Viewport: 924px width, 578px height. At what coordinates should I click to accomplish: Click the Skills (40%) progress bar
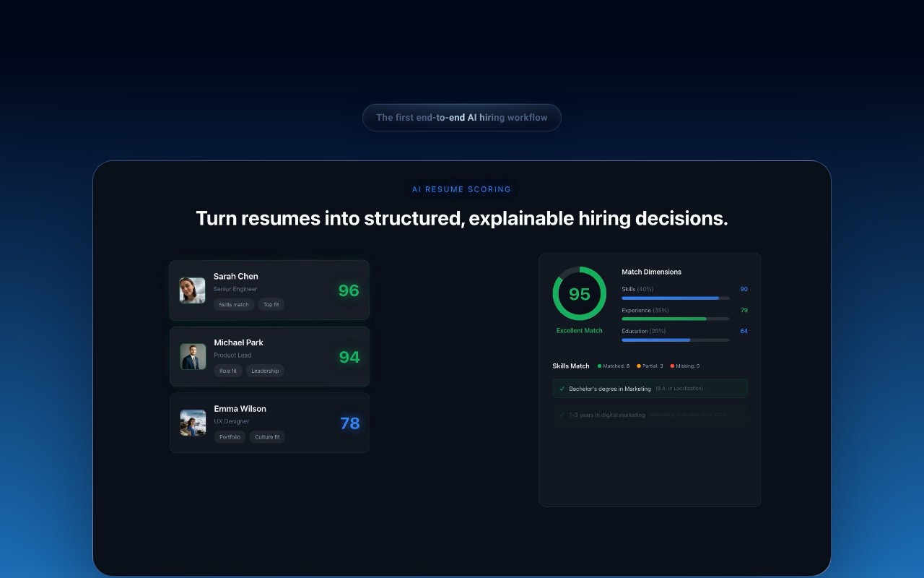(x=675, y=298)
